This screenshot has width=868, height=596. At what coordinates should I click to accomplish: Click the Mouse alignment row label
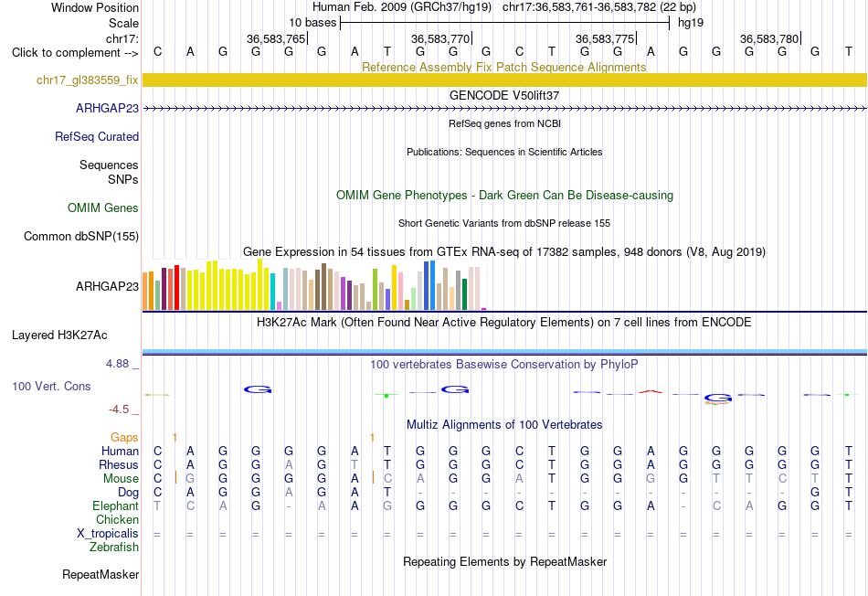121,478
